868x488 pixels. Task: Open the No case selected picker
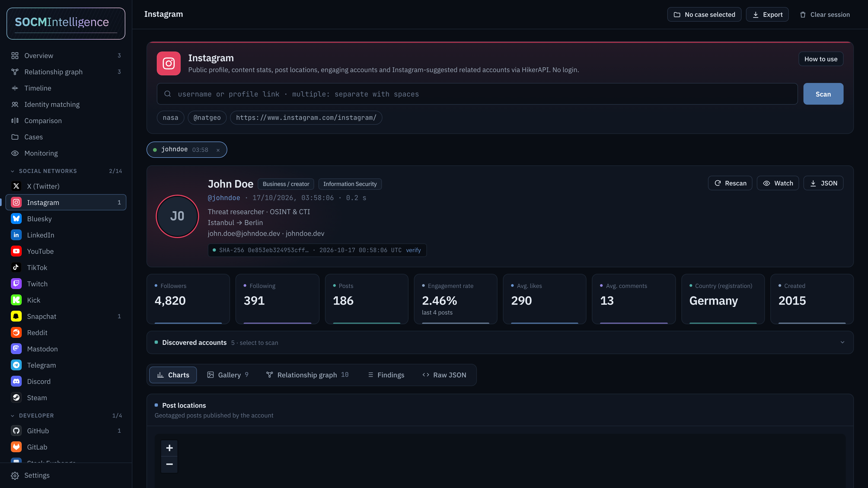[x=704, y=14]
